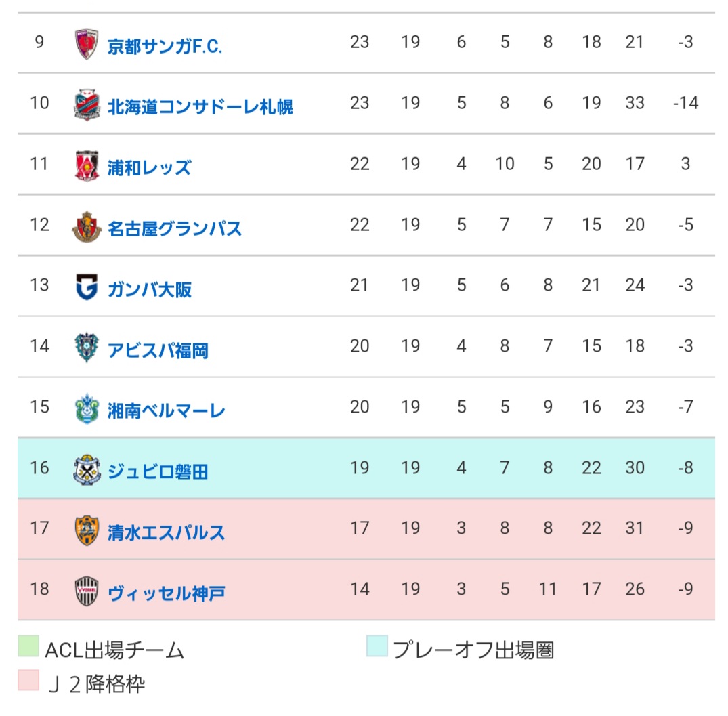Click the Gamba Osaka logo icon
728x716 pixels.
(x=87, y=287)
